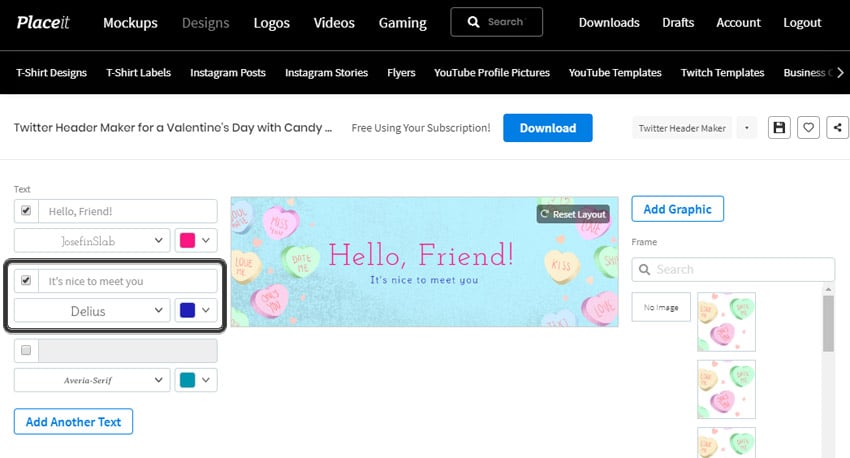Click Logout

802,23
